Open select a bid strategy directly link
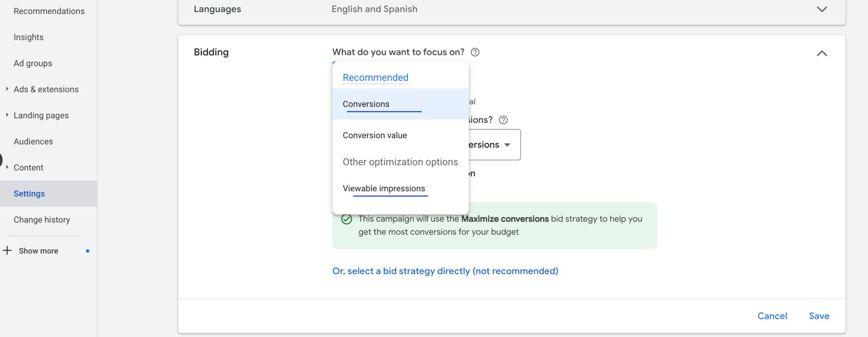The image size is (868, 337). click(x=445, y=271)
